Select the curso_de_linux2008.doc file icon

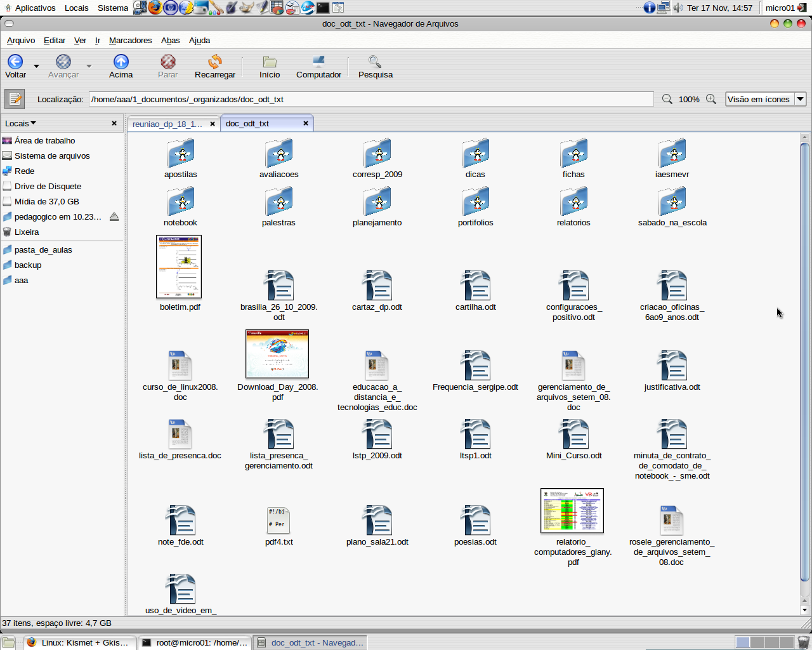[180, 366]
